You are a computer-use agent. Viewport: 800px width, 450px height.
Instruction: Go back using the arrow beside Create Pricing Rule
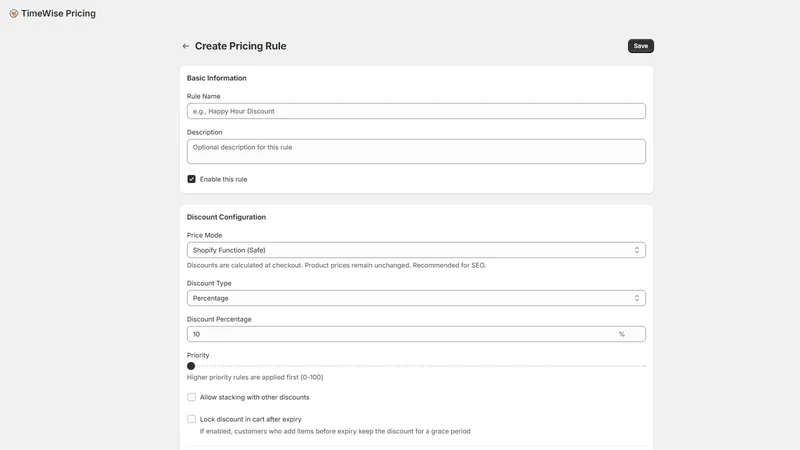(186, 46)
